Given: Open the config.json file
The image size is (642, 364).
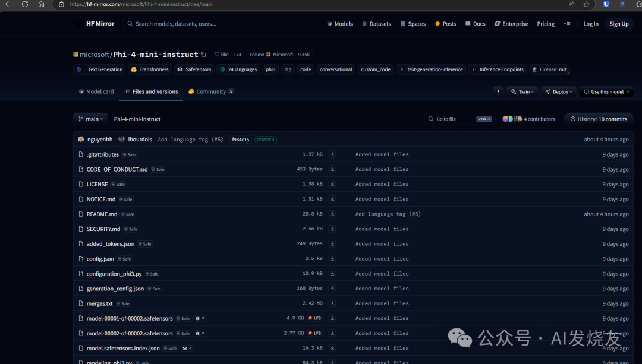Looking at the screenshot, I should click(x=100, y=258).
